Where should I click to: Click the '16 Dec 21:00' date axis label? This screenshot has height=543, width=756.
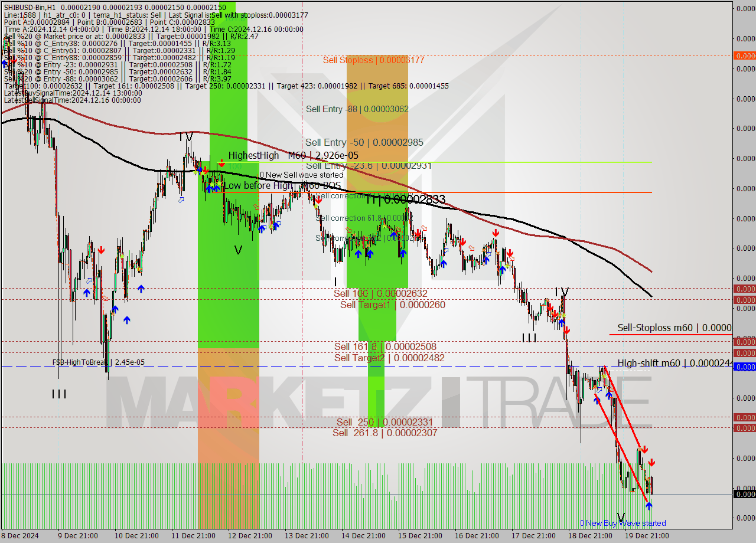click(476, 535)
